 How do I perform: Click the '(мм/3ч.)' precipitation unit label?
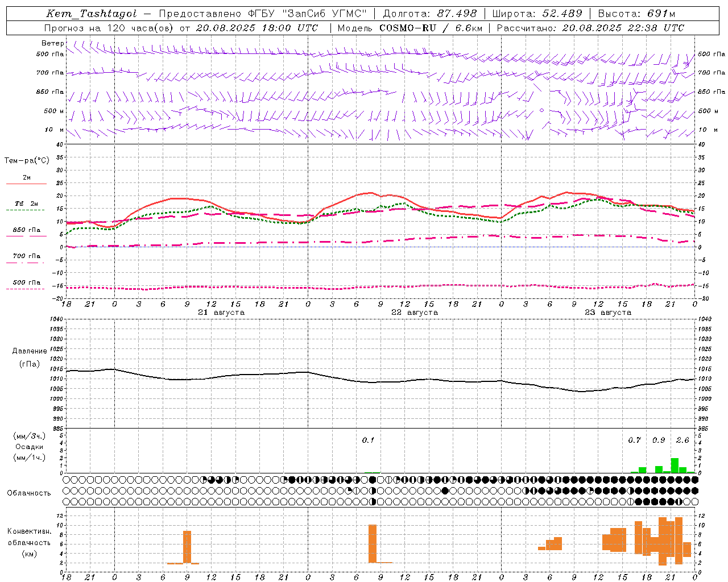[x=29, y=436]
